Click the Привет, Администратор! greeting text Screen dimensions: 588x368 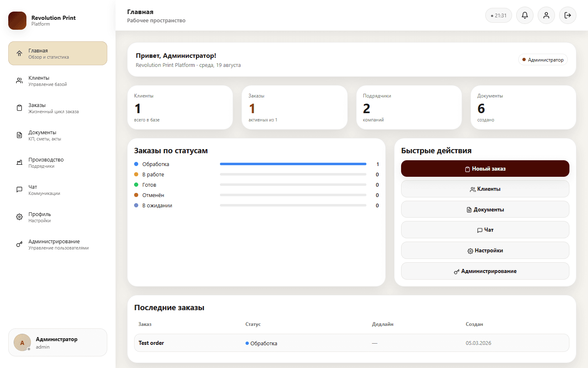pos(176,56)
